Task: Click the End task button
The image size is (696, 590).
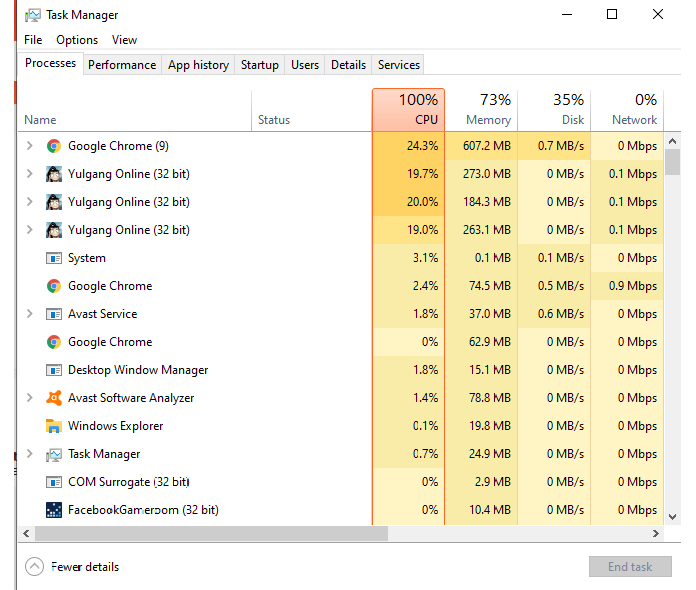Action: point(630,567)
